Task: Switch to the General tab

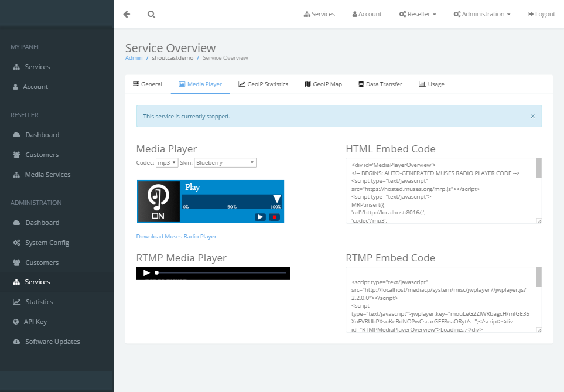Action: [148, 84]
